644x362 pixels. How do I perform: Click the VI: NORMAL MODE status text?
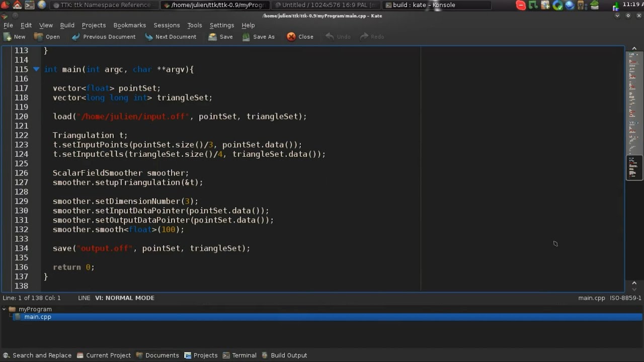point(125,298)
